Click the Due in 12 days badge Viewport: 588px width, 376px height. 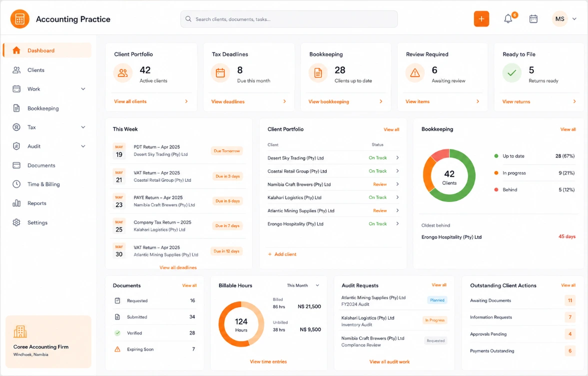pos(226,251)
